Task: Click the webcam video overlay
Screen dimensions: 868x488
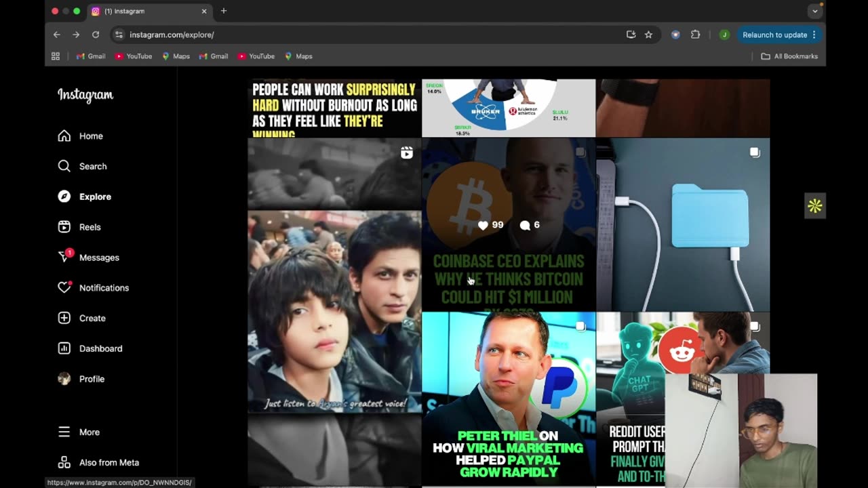Action: 741,430
